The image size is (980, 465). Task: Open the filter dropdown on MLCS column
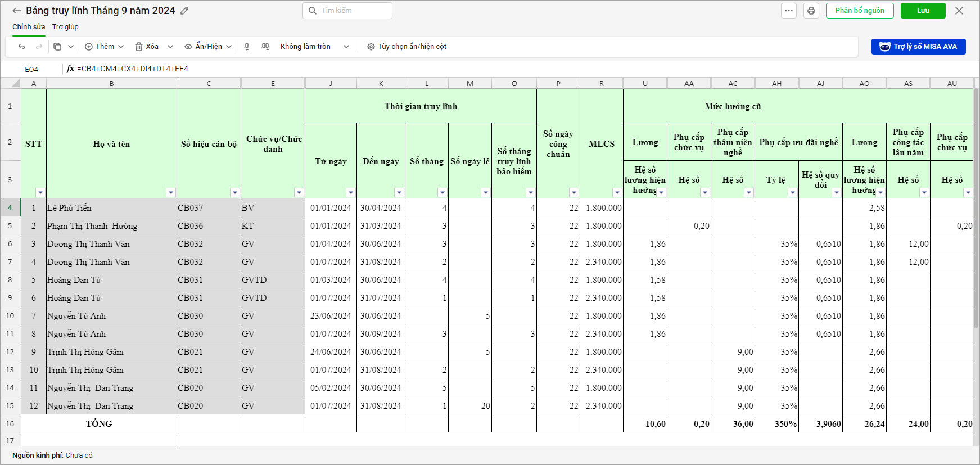point(617,192)
